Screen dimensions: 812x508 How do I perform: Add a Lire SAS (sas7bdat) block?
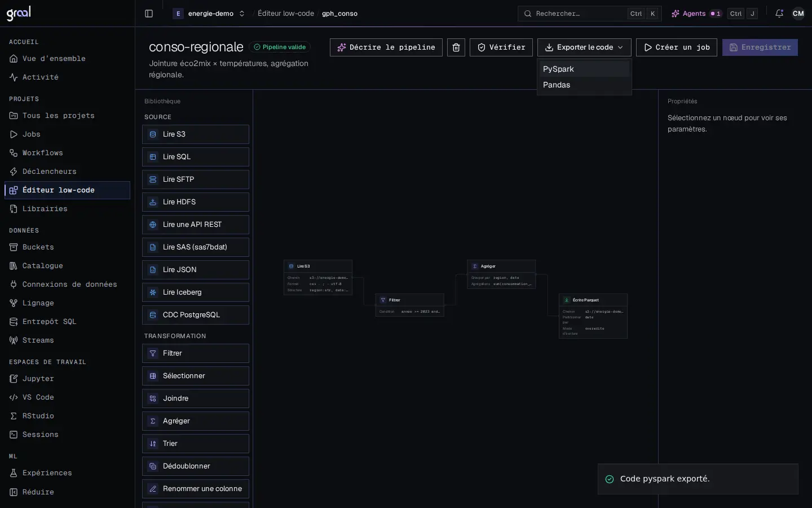point(196,247)
